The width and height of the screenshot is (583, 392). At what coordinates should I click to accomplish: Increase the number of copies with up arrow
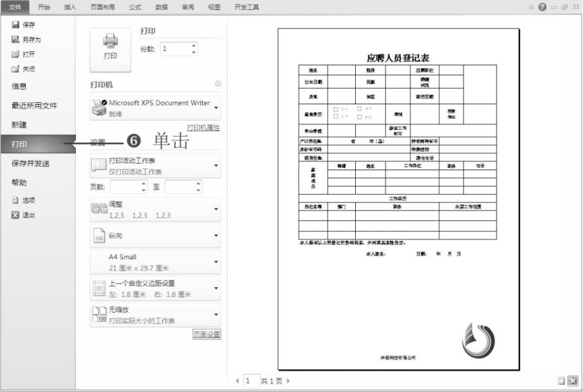tap(193, 46)
